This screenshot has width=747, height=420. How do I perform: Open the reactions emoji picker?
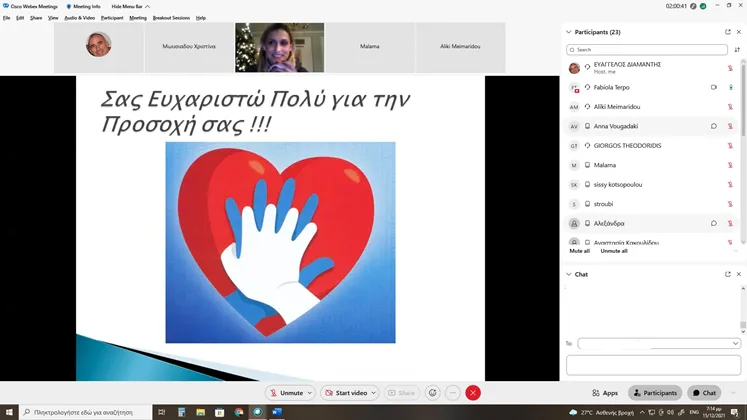point(432,393)
